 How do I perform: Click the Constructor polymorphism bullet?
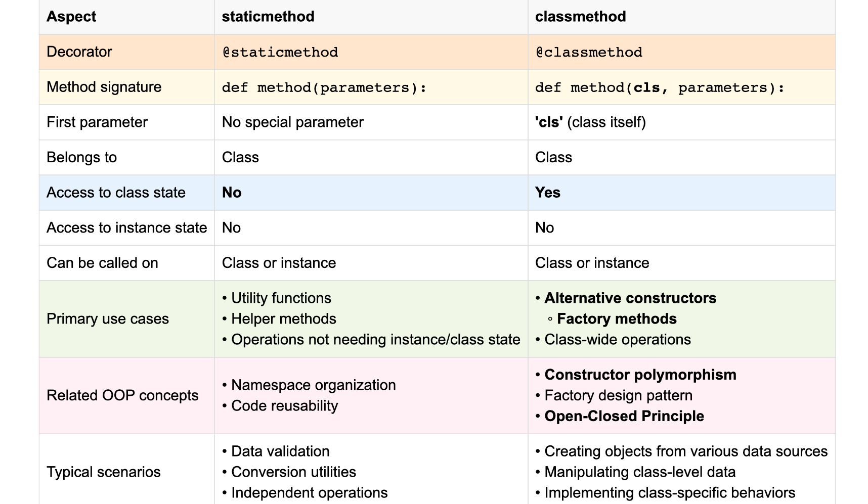click(636, 375)
